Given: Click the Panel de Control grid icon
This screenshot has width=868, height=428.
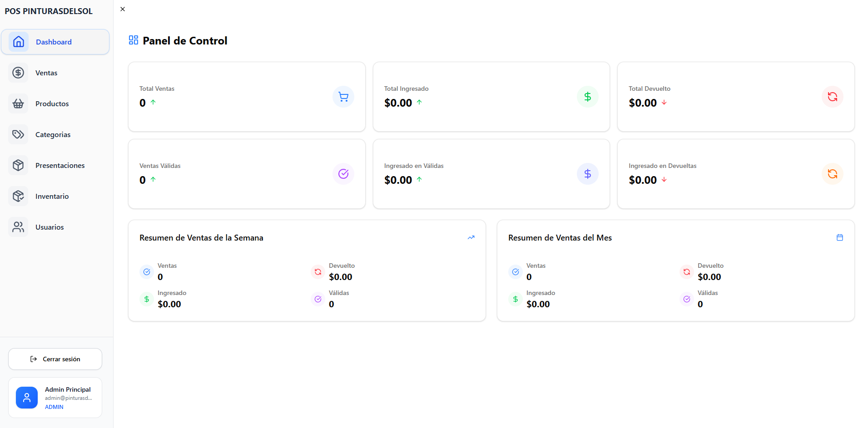Looking at the screenshot, I should coord(134,40).
